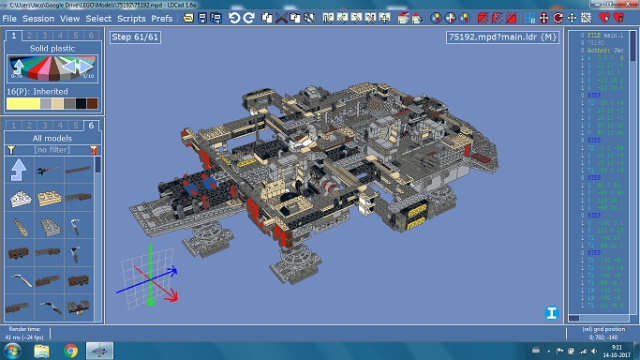The image size is (640, 360).
Task: Switch to part bin tab 3
Action: [x=44, y=125]
